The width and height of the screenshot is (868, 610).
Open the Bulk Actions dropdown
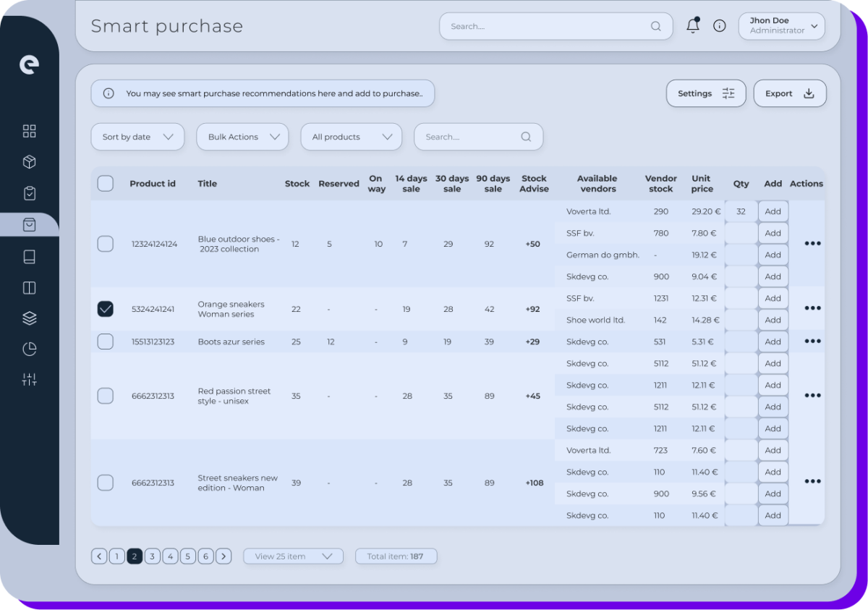[242, 136]
